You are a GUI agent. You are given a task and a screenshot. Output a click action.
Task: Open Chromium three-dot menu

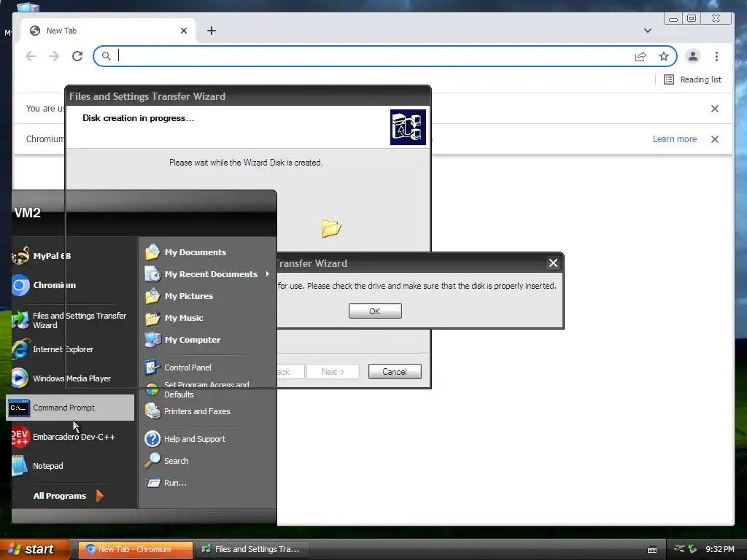click(x=716, y=56)
